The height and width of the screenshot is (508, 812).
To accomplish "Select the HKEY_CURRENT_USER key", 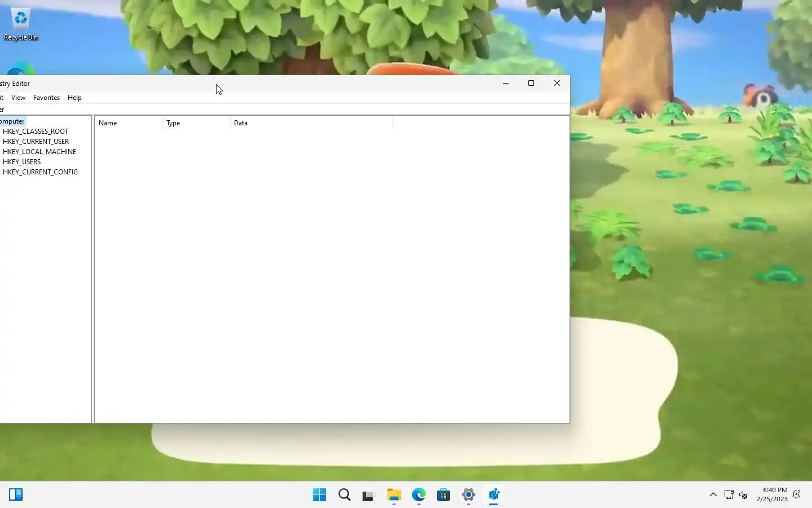I will [x=36, y=142].
